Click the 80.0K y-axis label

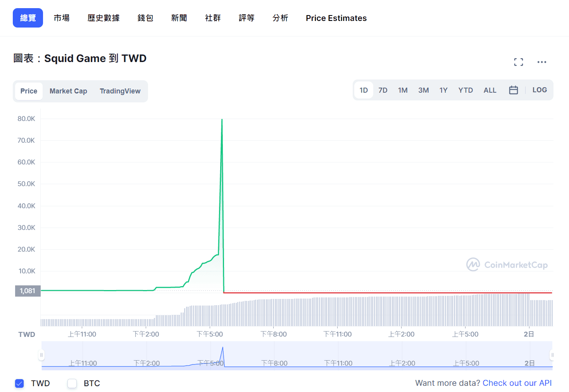[x=26, y=119]
